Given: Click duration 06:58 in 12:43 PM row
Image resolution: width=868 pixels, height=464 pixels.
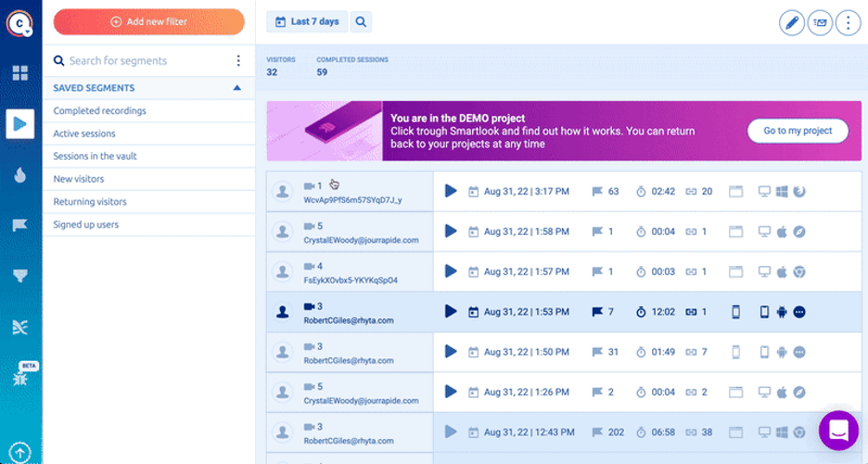Looking at the screenshot, I should [x=663, y=432].
